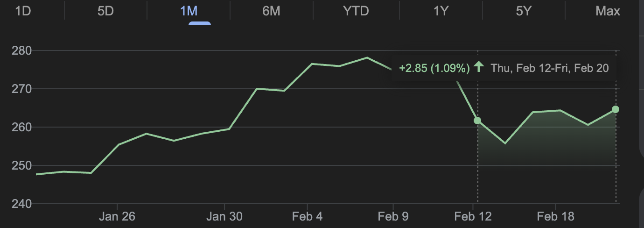Screen dimensions: 644x228
Task: Click the green up arrow in tooltip
Action: pos(478,67)
